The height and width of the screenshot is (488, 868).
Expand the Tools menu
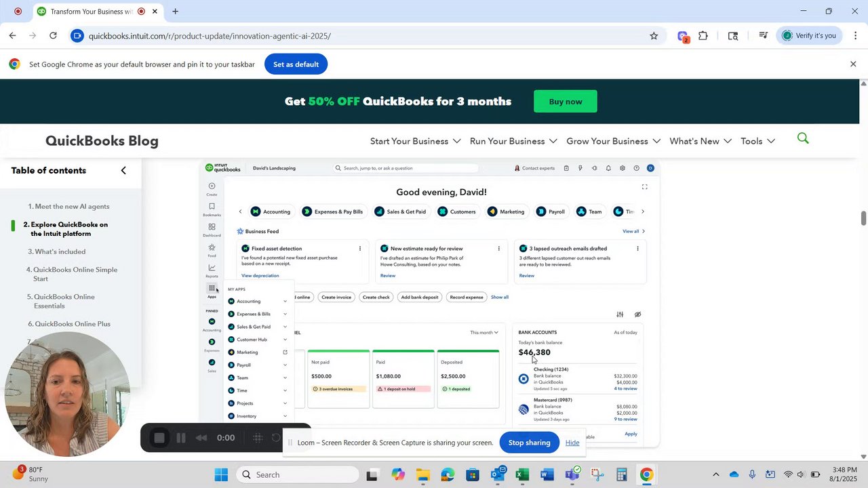tap(757, 141)
